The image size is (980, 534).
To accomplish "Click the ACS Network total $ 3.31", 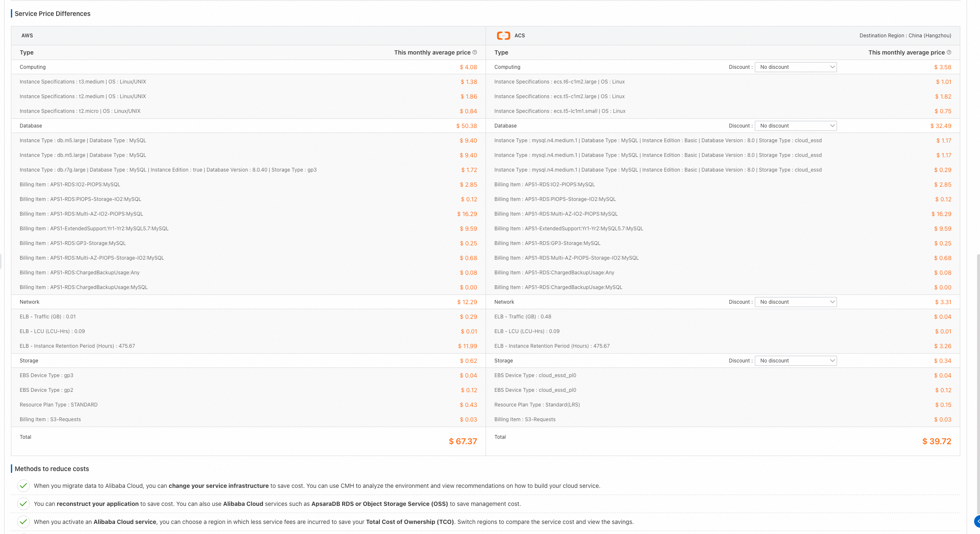I will (x=943, y=302).
